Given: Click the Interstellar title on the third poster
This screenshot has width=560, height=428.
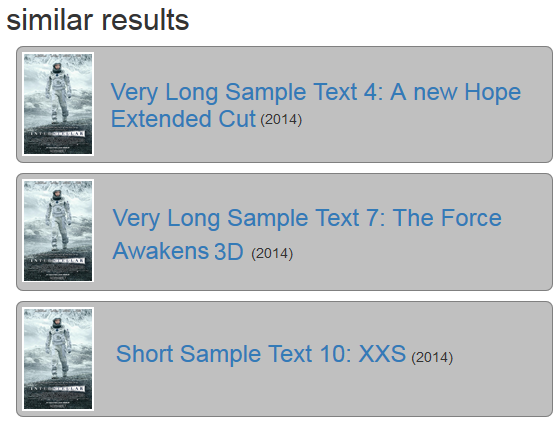Looking at the screenshot, I should tap(58, 388).
